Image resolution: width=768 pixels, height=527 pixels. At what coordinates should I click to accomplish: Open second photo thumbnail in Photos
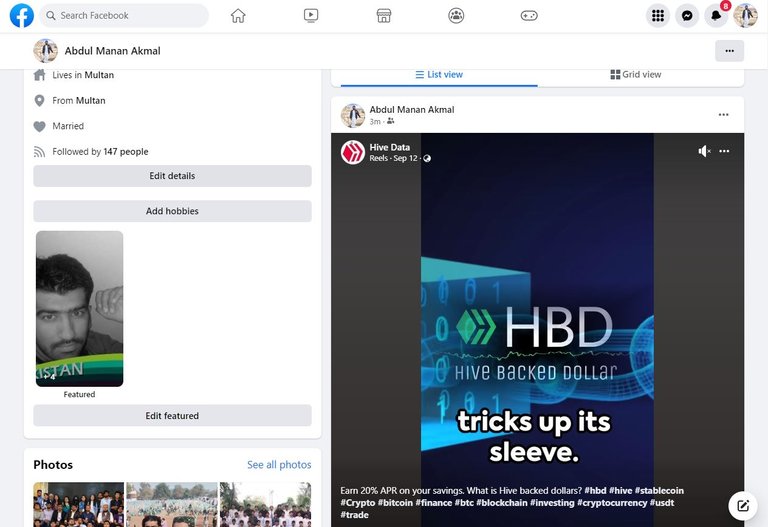tap(172, 504)
